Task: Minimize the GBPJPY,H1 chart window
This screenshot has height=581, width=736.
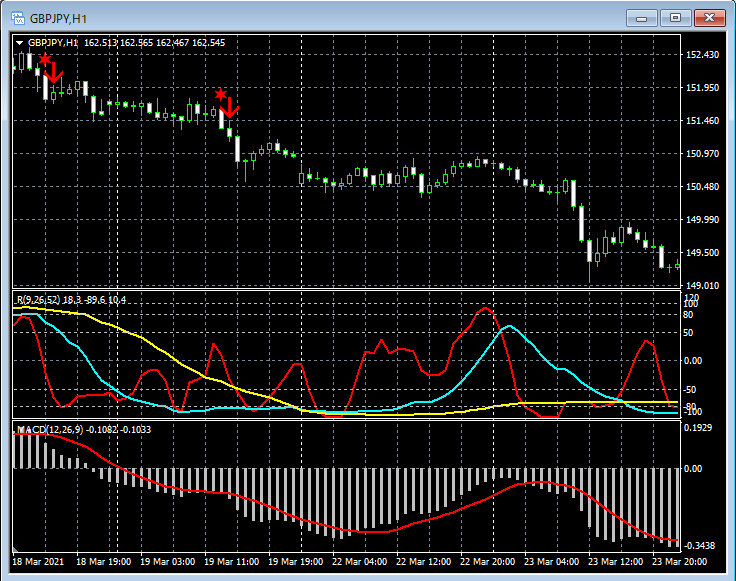Action: [x=641, y=18]
